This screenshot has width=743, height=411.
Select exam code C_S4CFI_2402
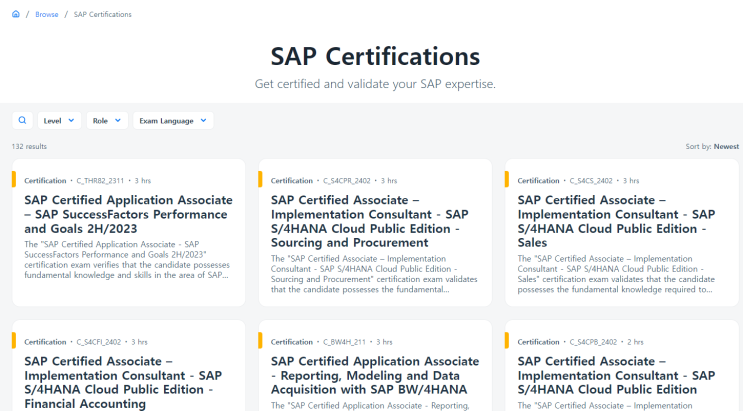[99, 342]
